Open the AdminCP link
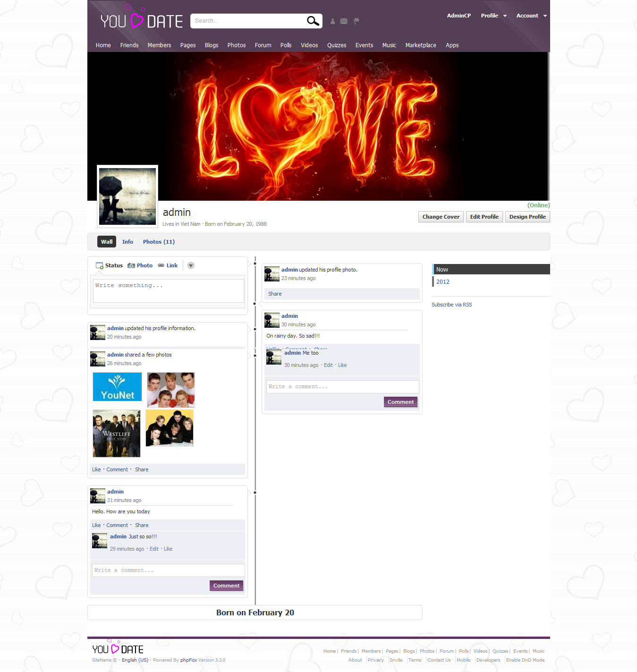The height and width of the screenshot is (672, 637). click(459, 16)
